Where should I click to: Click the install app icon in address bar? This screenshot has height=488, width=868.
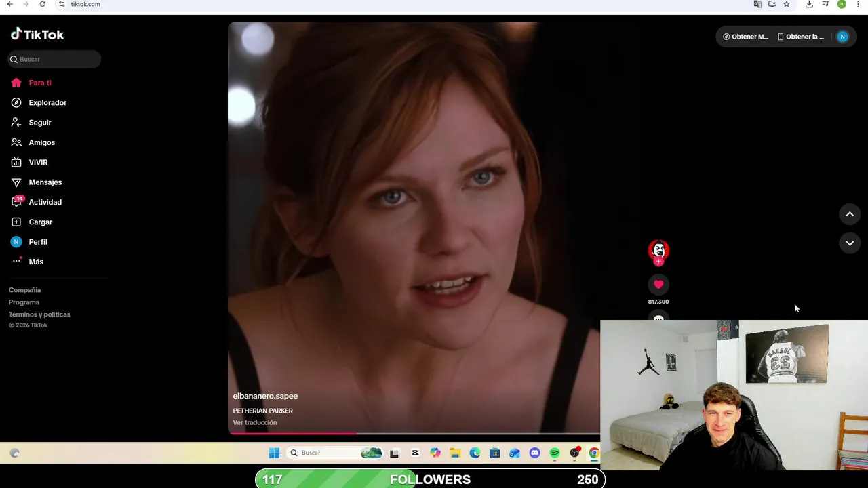coord(772,4)
